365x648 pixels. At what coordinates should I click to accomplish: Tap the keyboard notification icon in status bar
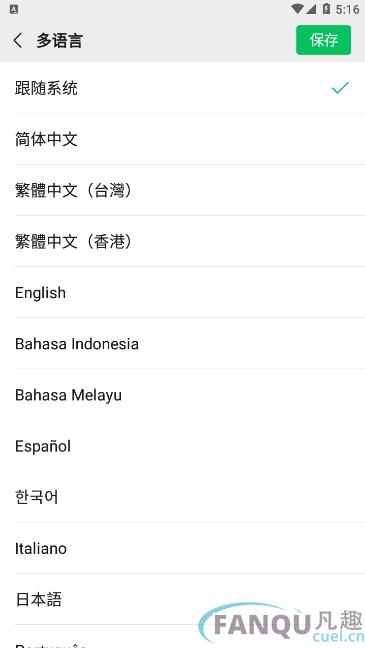pyautogui.click(x=14, y=9)
